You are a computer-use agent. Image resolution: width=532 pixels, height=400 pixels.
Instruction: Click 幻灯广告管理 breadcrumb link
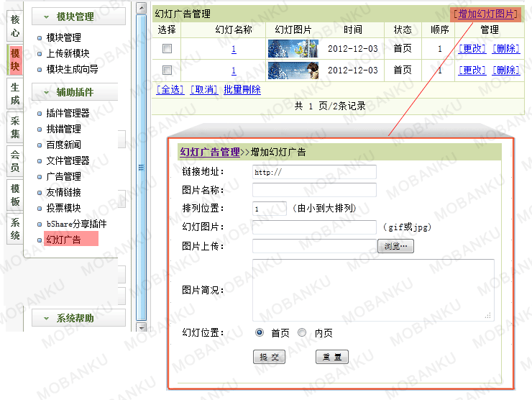210,152
